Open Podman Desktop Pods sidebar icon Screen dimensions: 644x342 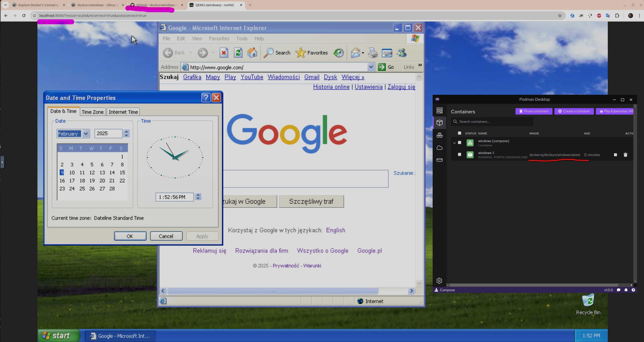coord(439,135)
